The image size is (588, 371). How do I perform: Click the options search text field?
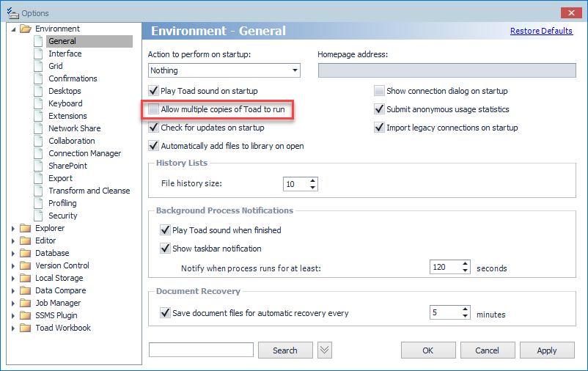click(x=201, y=350)
